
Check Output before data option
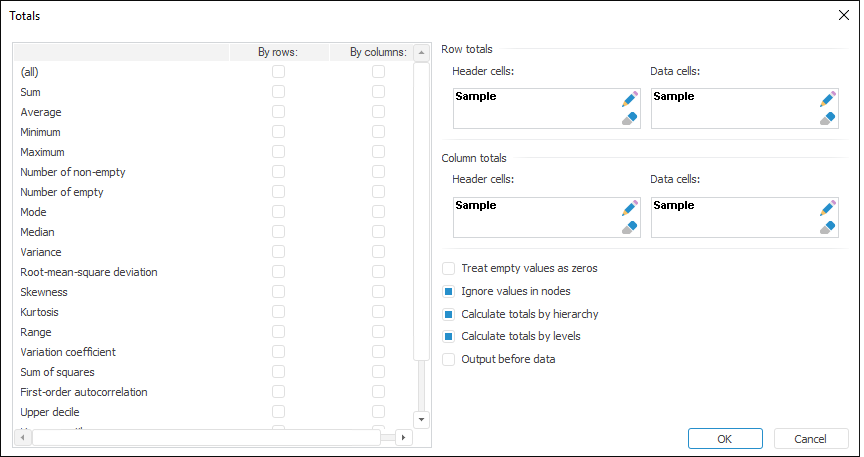(449, 359)
